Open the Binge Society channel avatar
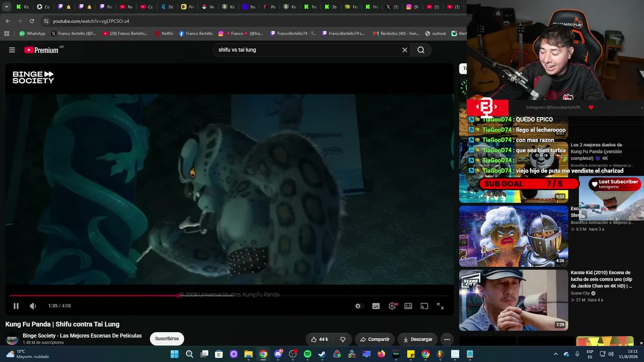 point(12,339)
